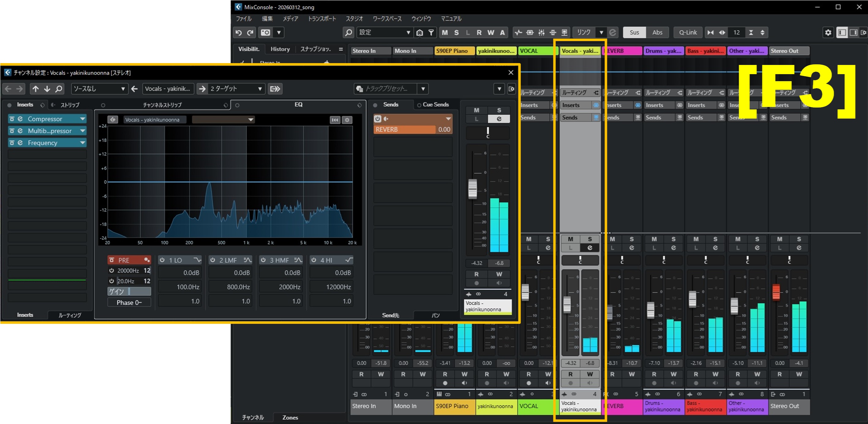This screenshot has height=424, width=868.
Task: Open the 2 ターゲット target dropdown
Action: pos(236,89)
